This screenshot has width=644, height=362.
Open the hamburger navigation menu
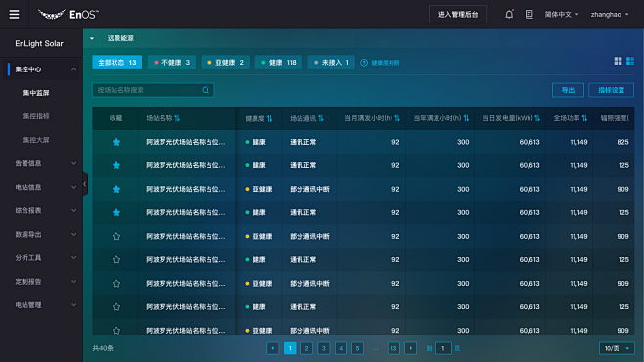click(x=14, y=15)
